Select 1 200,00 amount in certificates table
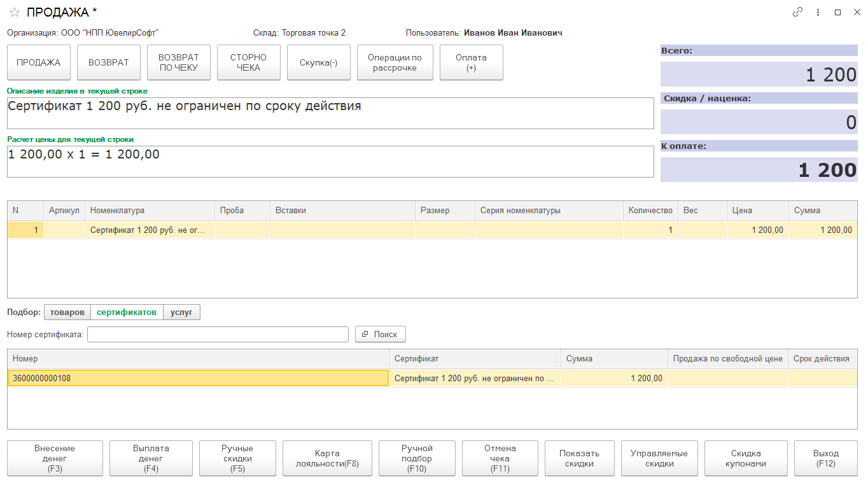This screenshot has width=868, height=483. click(614, 378)
